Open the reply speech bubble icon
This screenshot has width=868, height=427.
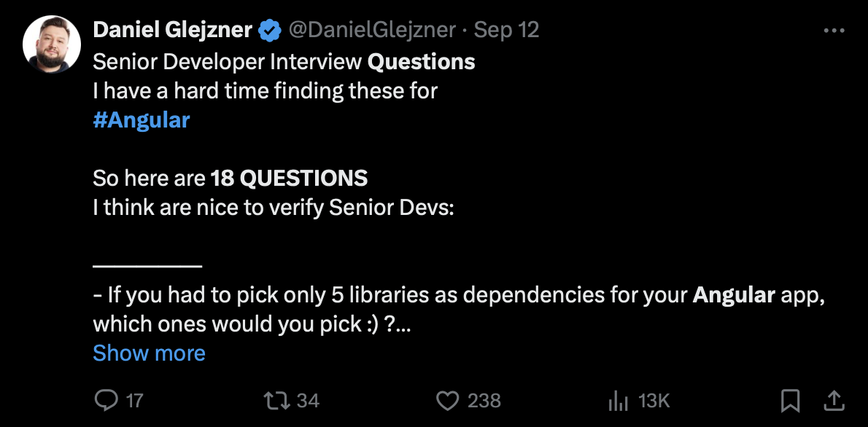106,400
